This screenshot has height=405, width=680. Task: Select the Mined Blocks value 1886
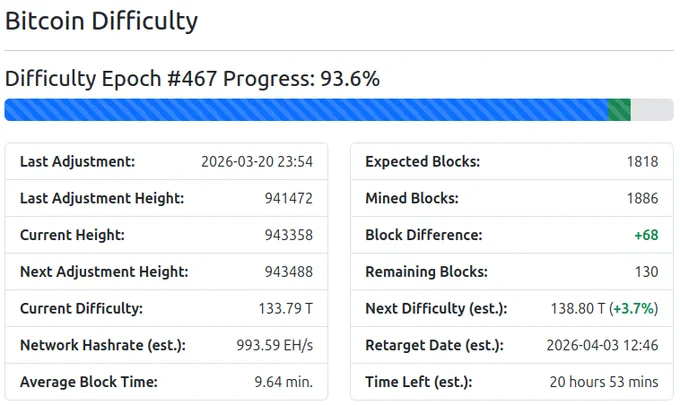point(642,198)
